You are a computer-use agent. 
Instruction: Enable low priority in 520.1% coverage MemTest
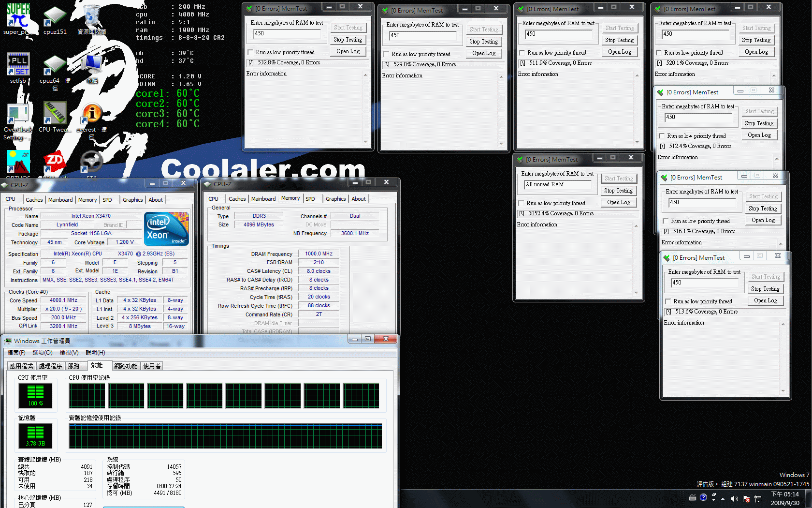[659, 53]
